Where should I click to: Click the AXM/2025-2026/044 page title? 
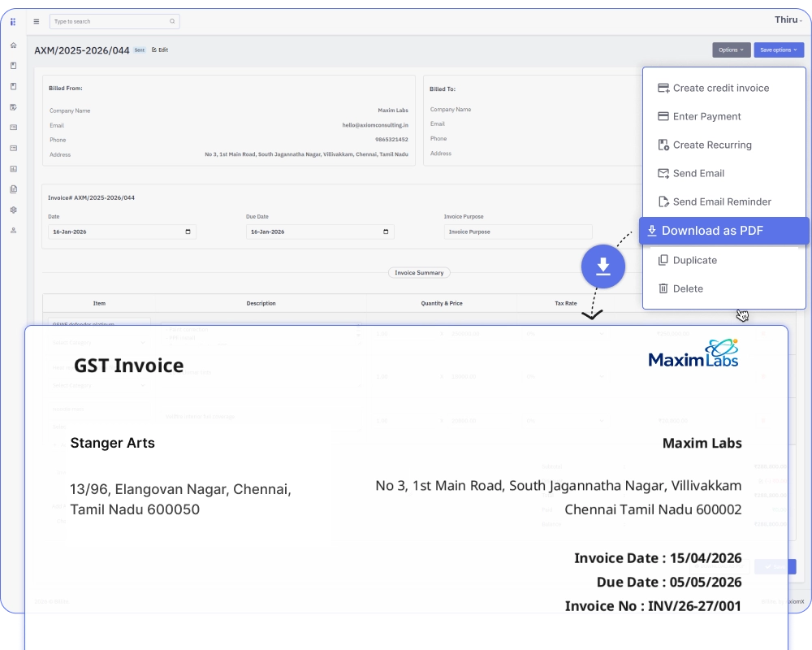(x=82, y=50)
